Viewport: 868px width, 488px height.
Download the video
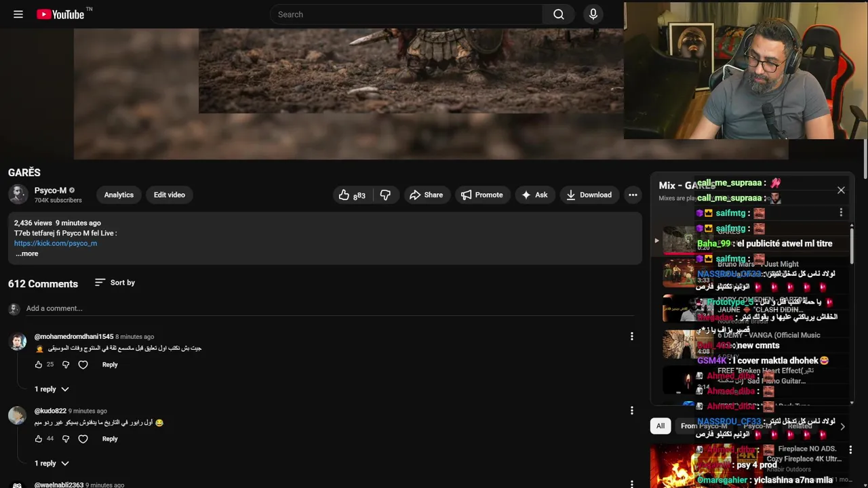pyautogui.click(x=589, y=195)
